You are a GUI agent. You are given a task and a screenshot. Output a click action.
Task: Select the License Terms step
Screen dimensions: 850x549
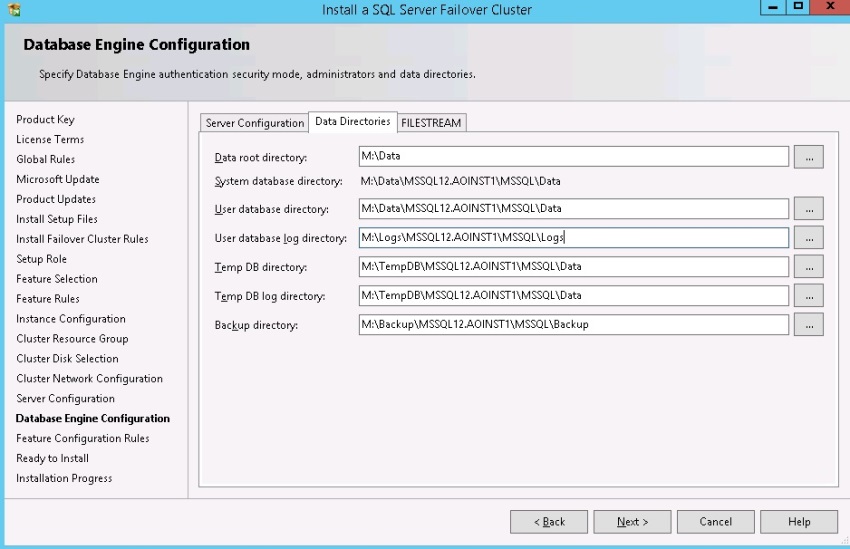click(x=50, y=139)
